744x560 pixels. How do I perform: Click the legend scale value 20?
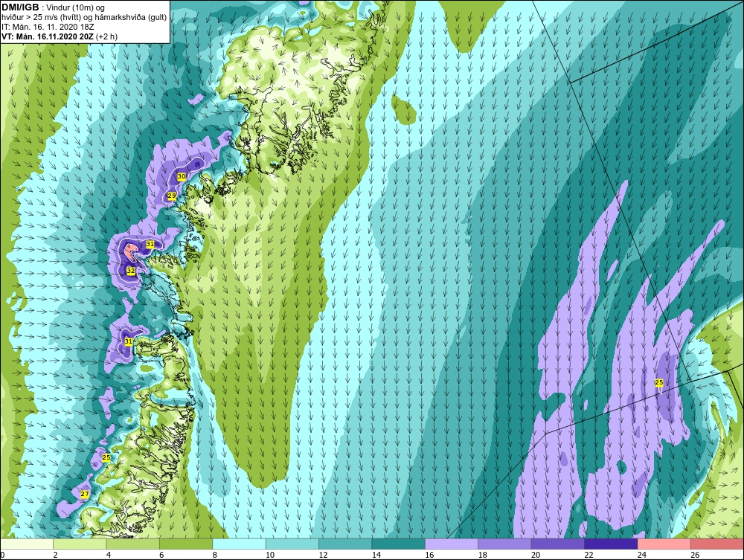pos(536,555)
